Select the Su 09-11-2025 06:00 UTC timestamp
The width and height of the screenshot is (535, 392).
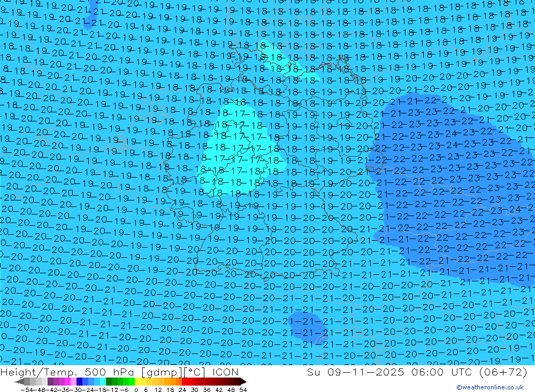pos(389,372)
